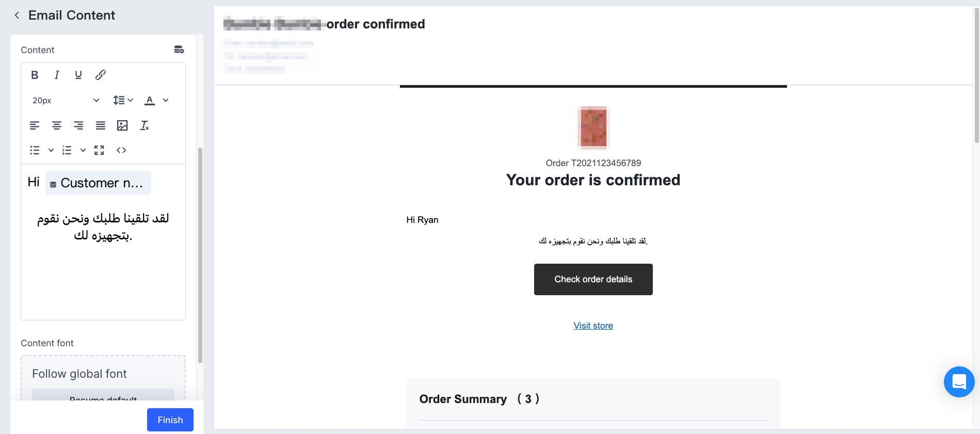Go back from Email Content
Screen dimensions: 980x434
[17, 15]
